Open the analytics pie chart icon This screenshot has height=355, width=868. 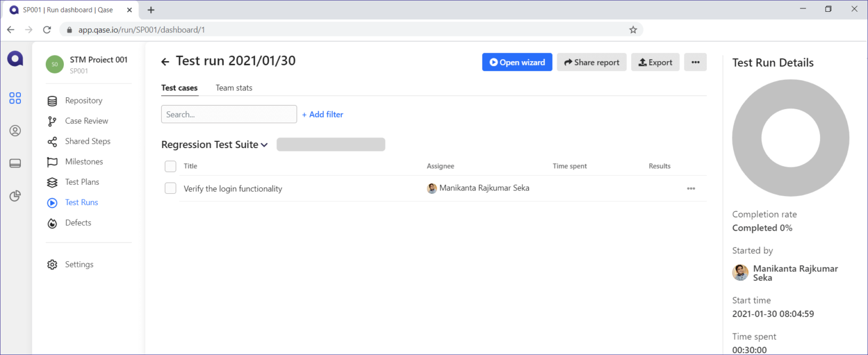(x=15, y=196)
